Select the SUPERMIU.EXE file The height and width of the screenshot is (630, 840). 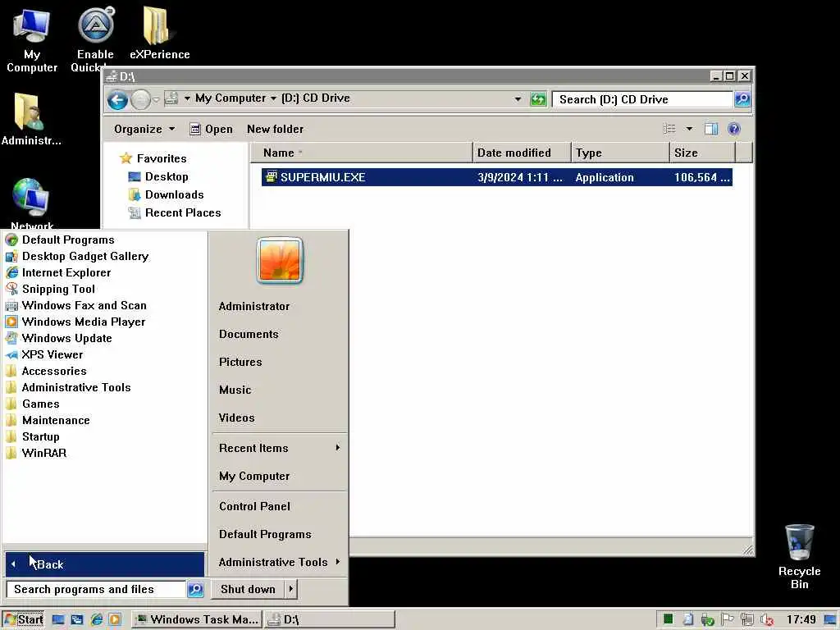(496, 177)
